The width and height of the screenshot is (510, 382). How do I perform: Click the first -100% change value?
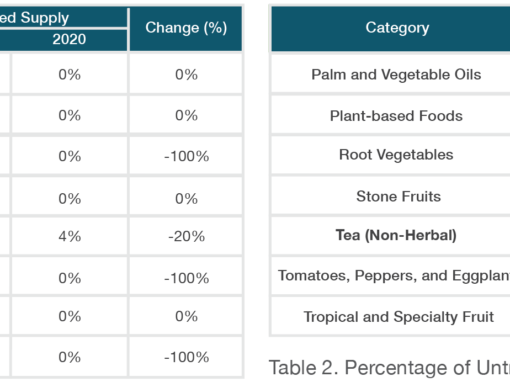click(x=186, y=156)
